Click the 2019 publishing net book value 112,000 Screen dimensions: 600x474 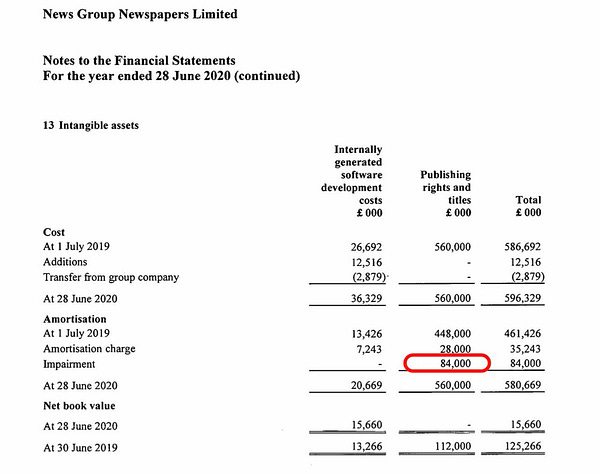point(452,446)
